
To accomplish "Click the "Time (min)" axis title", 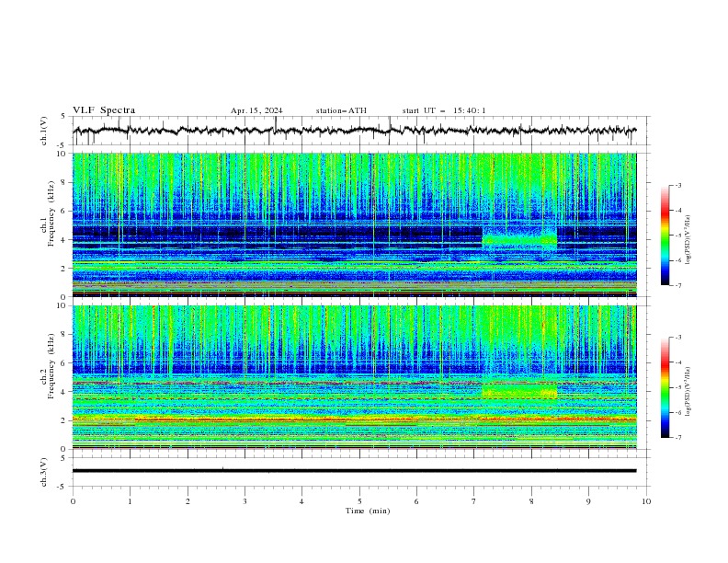I will click(x=368, y=511).
